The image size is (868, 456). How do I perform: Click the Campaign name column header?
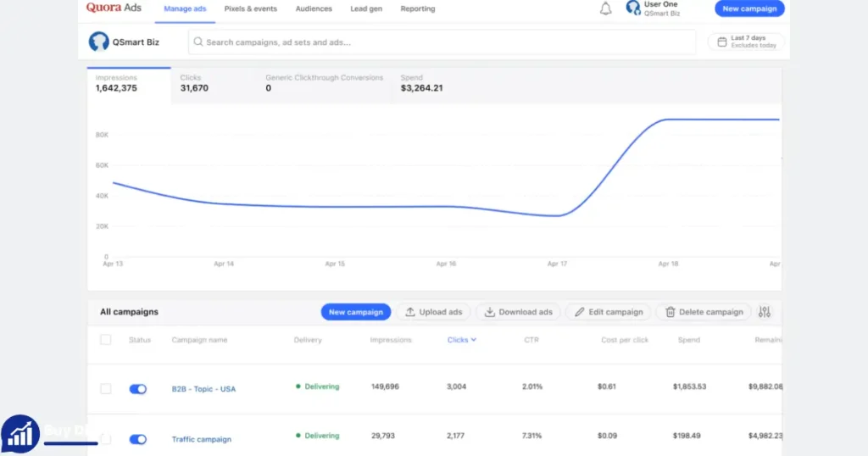click(199, 340)
